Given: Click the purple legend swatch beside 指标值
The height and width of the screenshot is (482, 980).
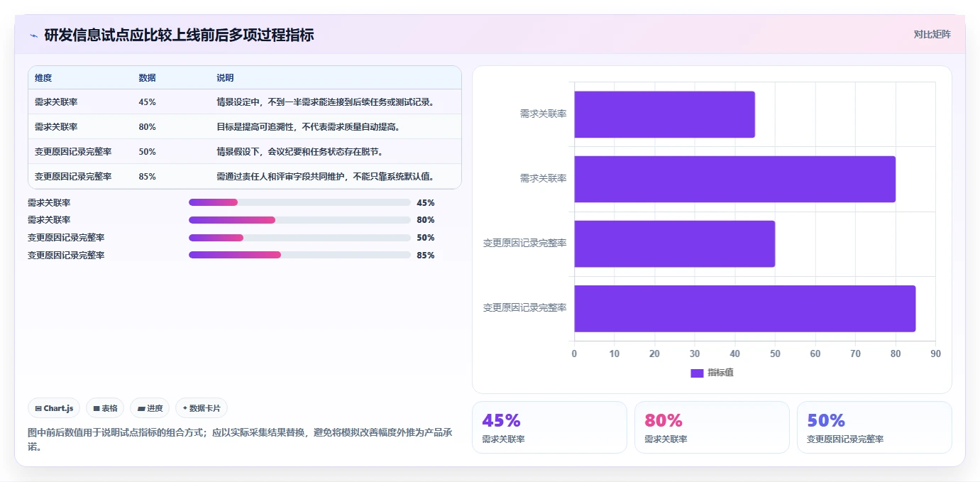Looking at the screenshot, I should (697, 373).
